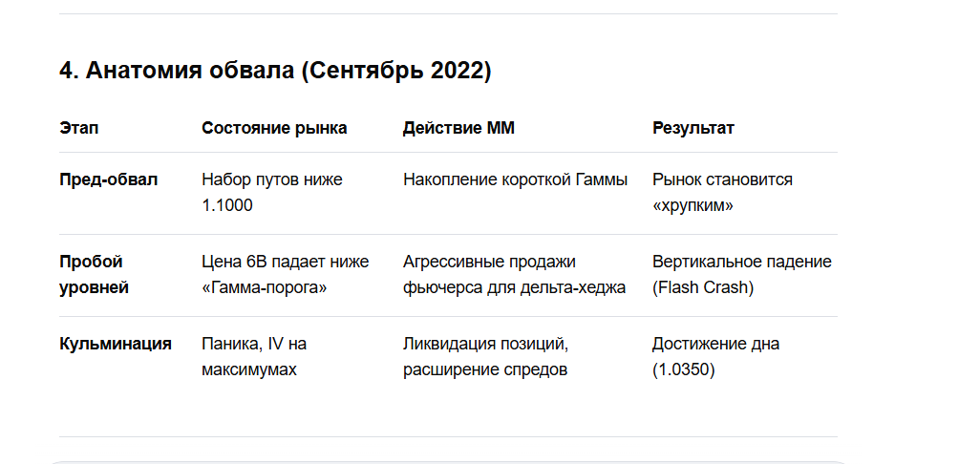This screenshot has height=464, width=980.
Task: Select the «Этап» column header
Action: pos(78,128)
